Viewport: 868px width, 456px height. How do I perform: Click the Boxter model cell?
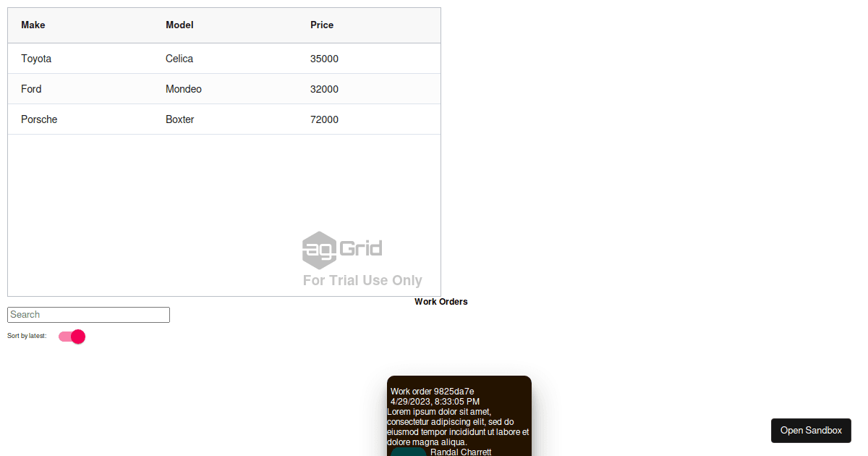pyautogui.click(x=180, y=119)
